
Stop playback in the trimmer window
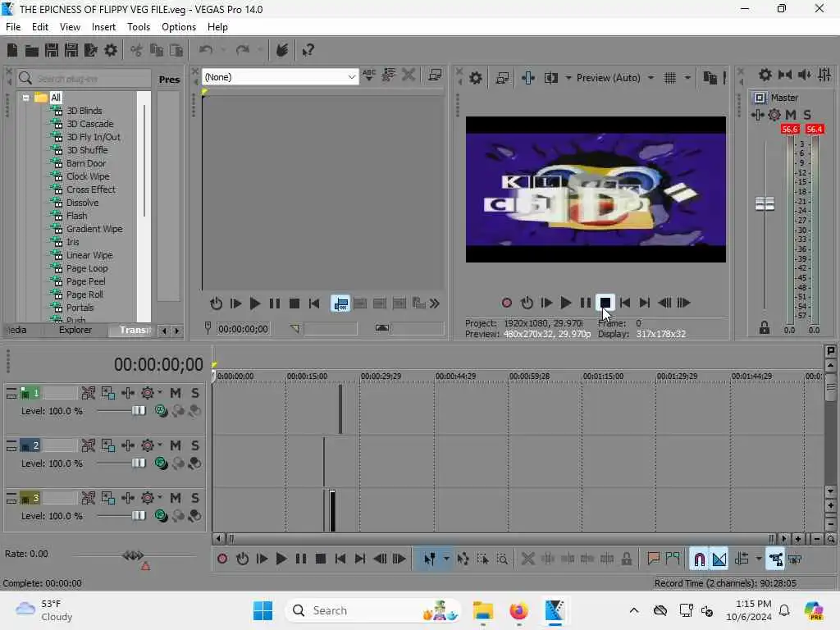tap(294, 304)
